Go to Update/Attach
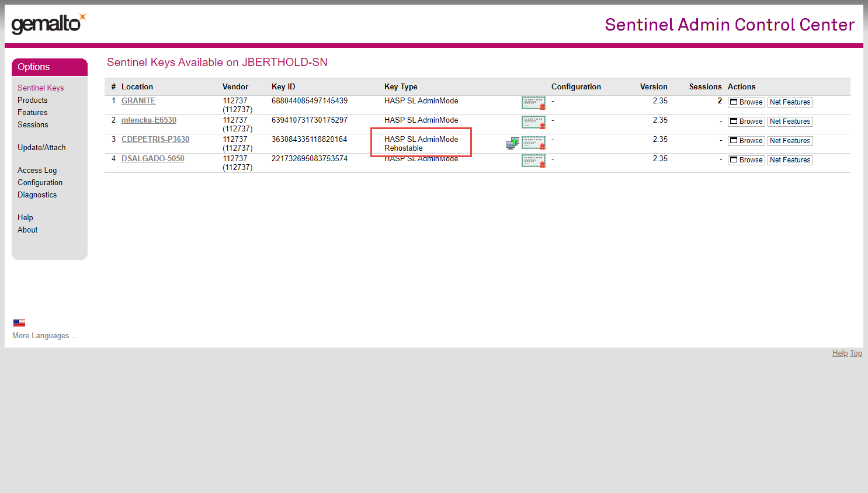The width and height of the screenshot is (868, 493). (41, 147)
